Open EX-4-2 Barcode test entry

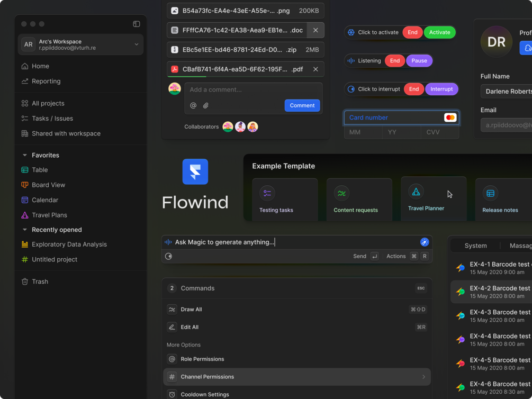491,292
